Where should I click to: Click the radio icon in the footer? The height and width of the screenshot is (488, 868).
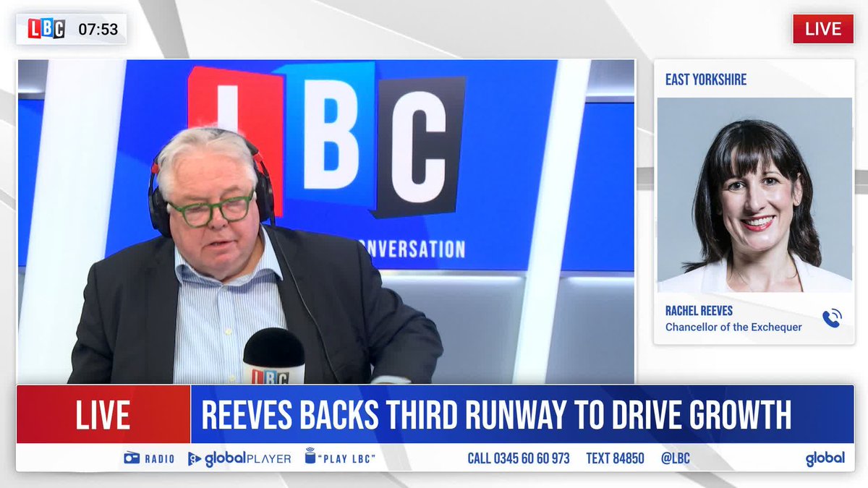pyautogui.click(x=131, y=458)
